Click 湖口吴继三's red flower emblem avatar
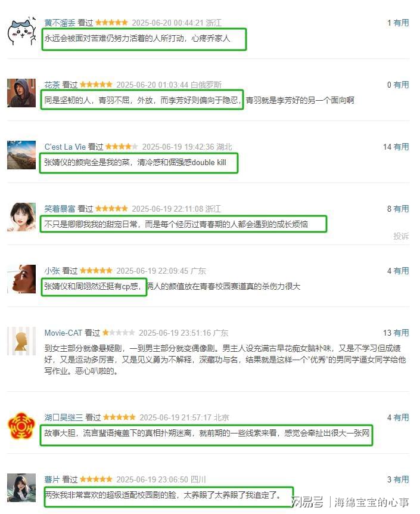 coord(21,426)
